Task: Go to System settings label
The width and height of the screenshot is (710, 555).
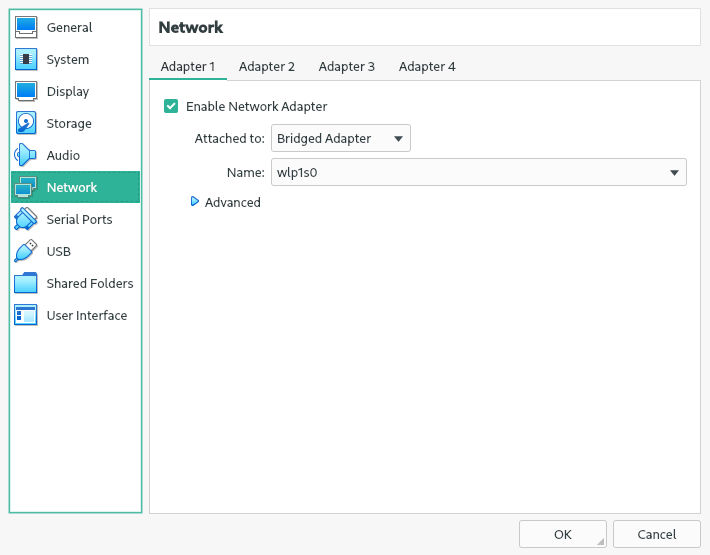Action: [x=67, y=60]
